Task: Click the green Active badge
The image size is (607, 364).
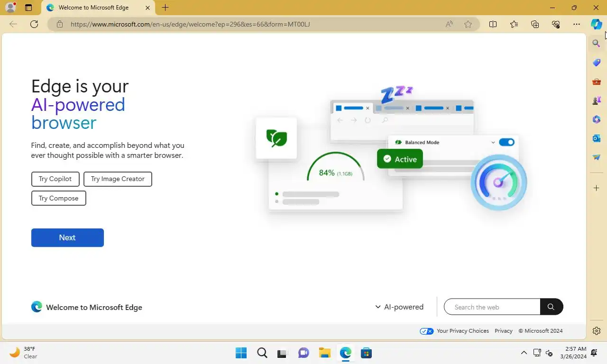Action: pos(400,159)
